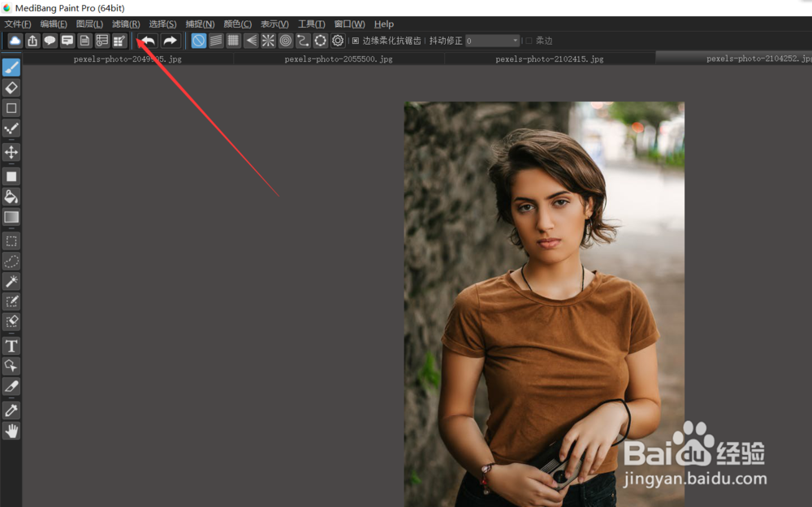Select the Shape rectangle tool
Image resolution: width=812 pixels, height=507 pixels.
(x=11, y=108)
